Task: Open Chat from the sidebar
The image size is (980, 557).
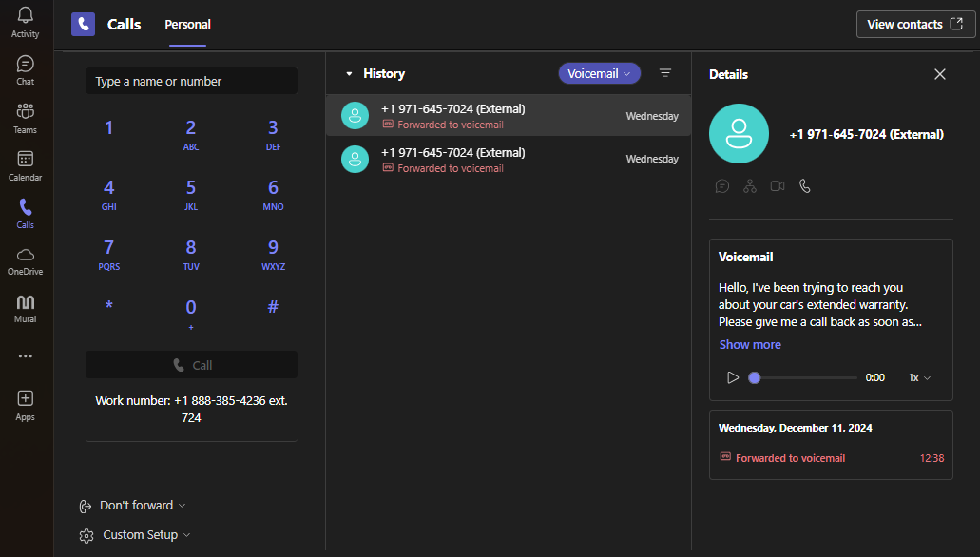Action: (x=25, y=70)
